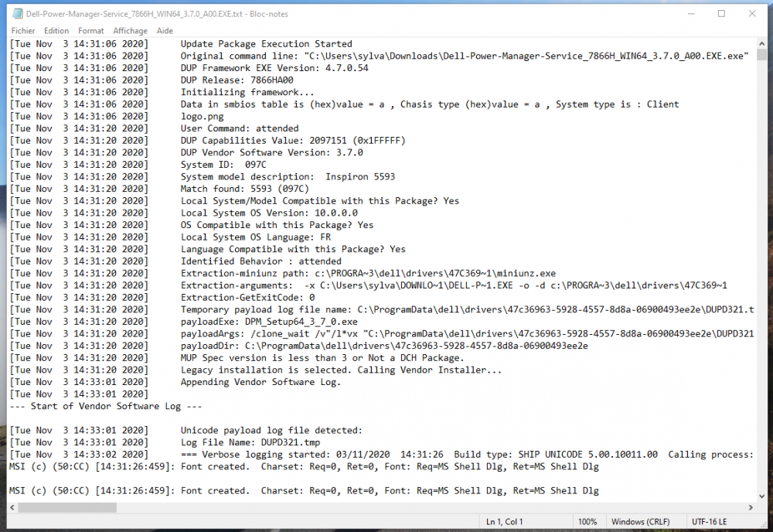Click the 'Extraction-miniunz path' line
Viewport: 773px width, 532px height.
[x=368, y=273]
